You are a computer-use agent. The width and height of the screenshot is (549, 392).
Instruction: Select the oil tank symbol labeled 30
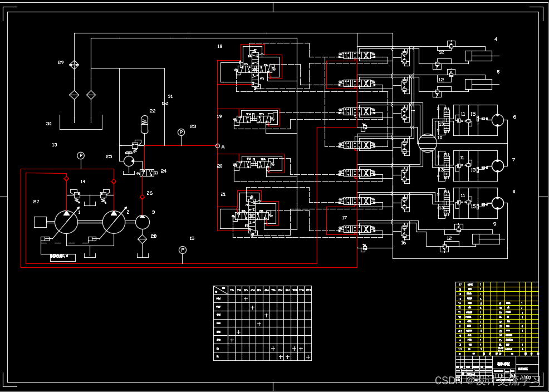(81, 122)
